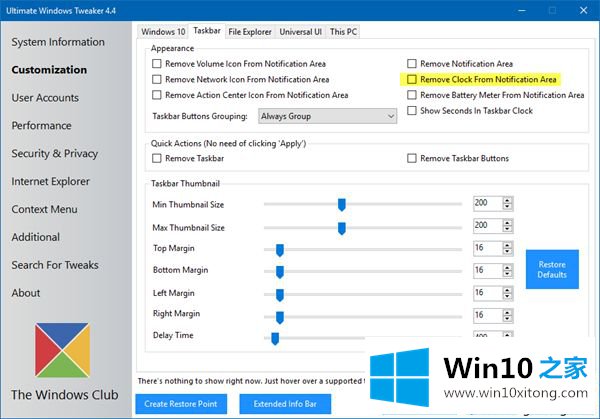This screenshot has width=600, height=419.
Task: Increase Left Margin with up arrow
Action: click(x=507, y=290)
